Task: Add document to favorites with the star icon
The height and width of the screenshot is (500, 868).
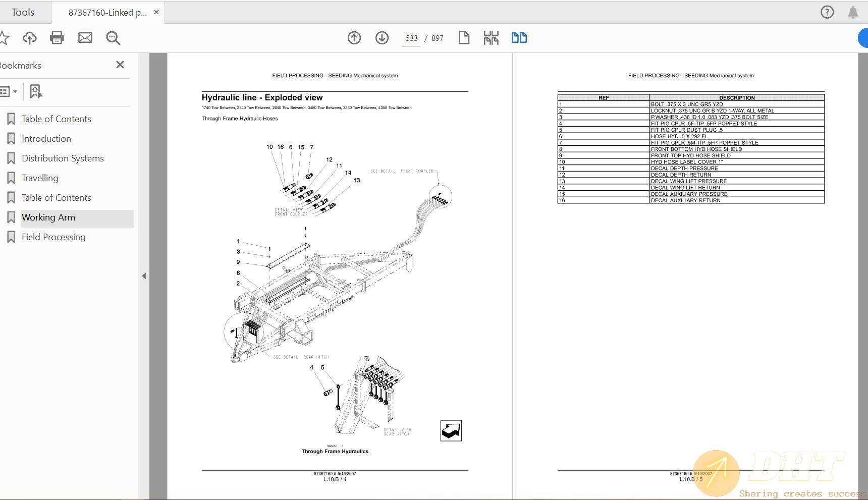Action: (5, 37)
